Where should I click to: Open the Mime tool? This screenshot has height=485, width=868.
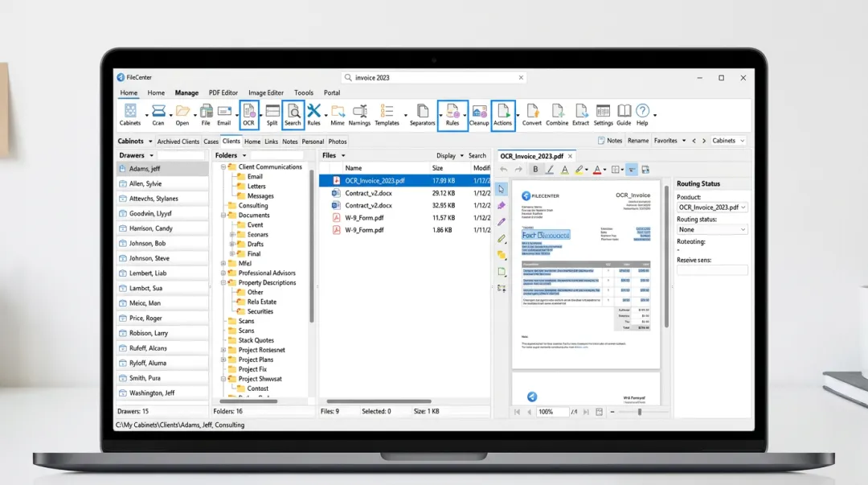point(337,115)
